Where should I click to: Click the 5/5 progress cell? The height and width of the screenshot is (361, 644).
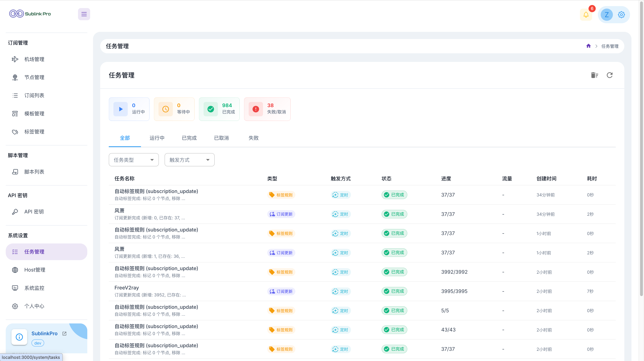pyautogui.click(x=445, y=311)
